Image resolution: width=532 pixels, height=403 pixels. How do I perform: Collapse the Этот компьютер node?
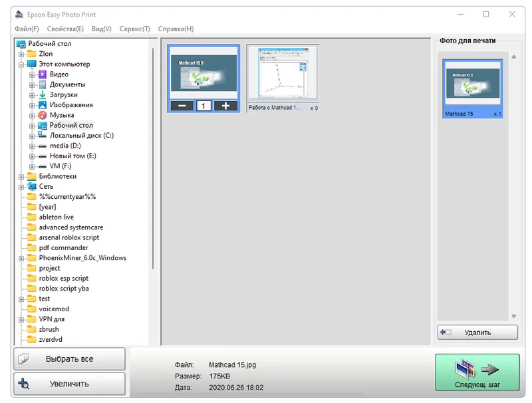[21, 65]
